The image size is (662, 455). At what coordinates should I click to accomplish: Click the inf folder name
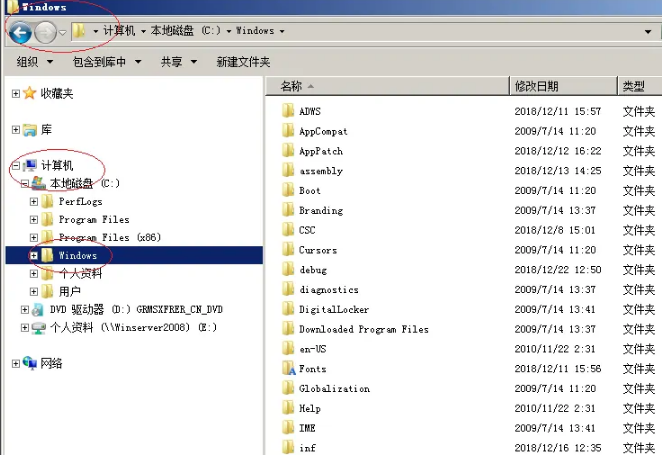click(x=307, y=448)
